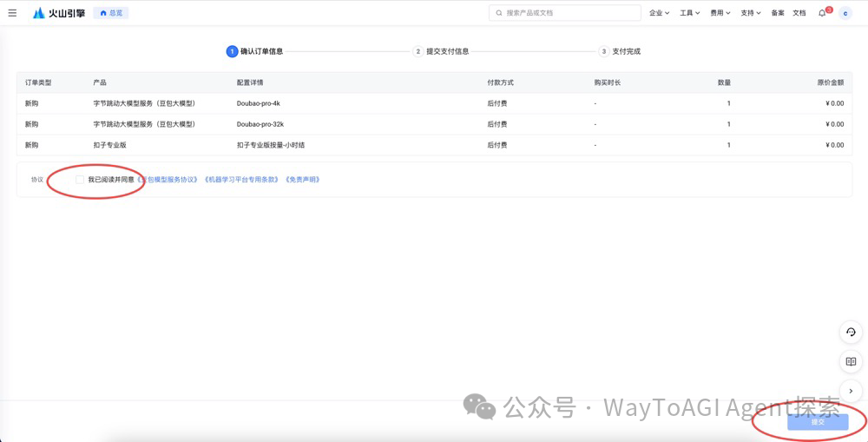Click the 火山引擎 logo
This screenshot has width=868, height=442.
click(59, 13)
